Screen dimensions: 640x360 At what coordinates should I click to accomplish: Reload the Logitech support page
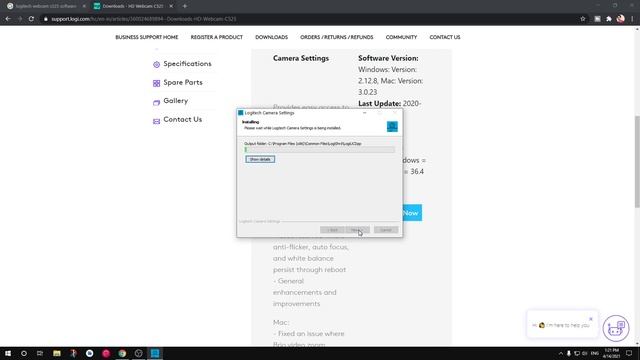pyautogui.click(x=31, y=19)
